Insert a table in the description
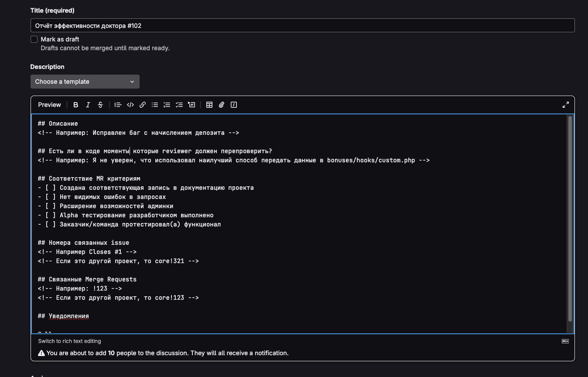 (x=209, y=105)
